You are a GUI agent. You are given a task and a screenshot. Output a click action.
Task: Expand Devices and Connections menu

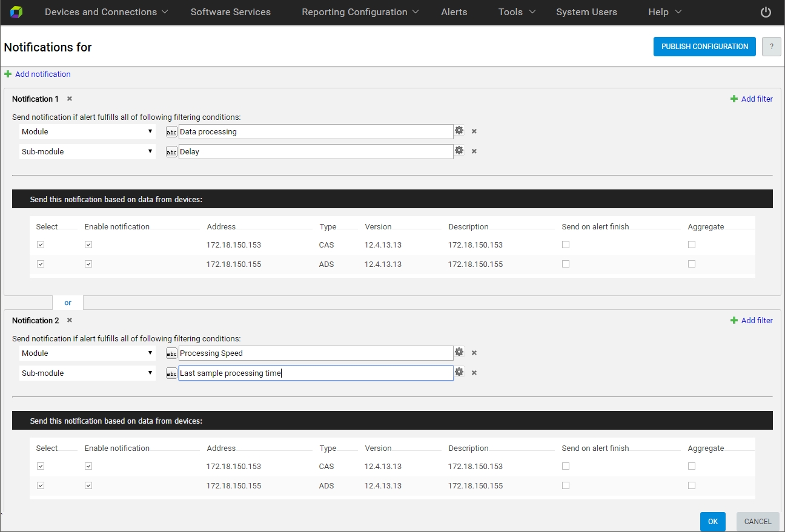pos(106,12)
